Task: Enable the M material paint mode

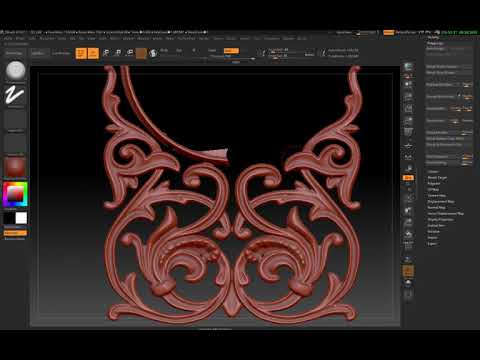Action: [x=194, y=51]
